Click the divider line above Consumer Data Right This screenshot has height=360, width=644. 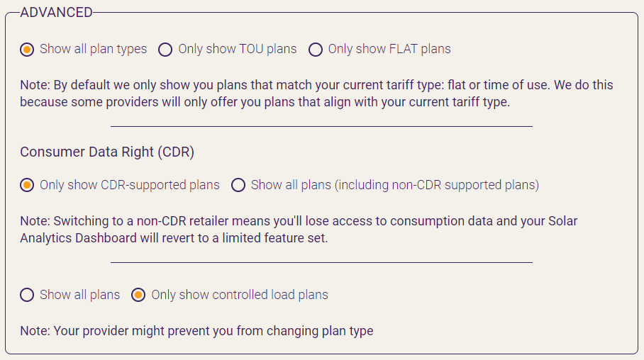click(321, 126)
